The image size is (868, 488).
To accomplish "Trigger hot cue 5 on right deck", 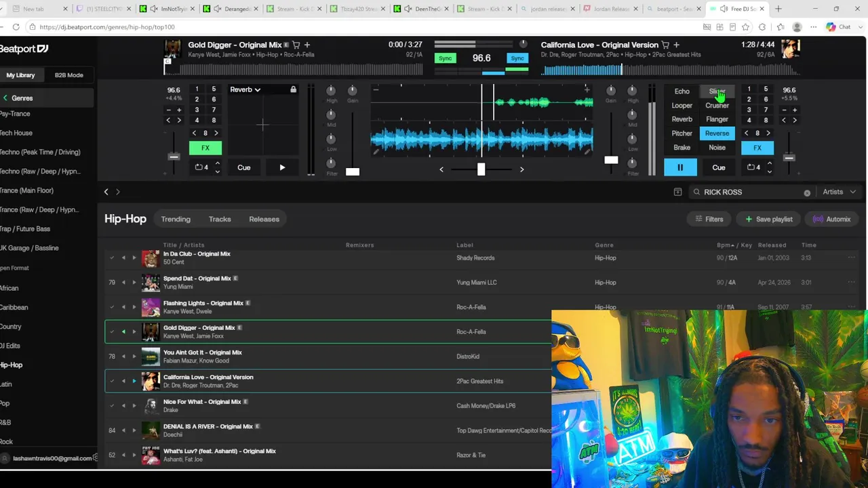I will [766, 89].
